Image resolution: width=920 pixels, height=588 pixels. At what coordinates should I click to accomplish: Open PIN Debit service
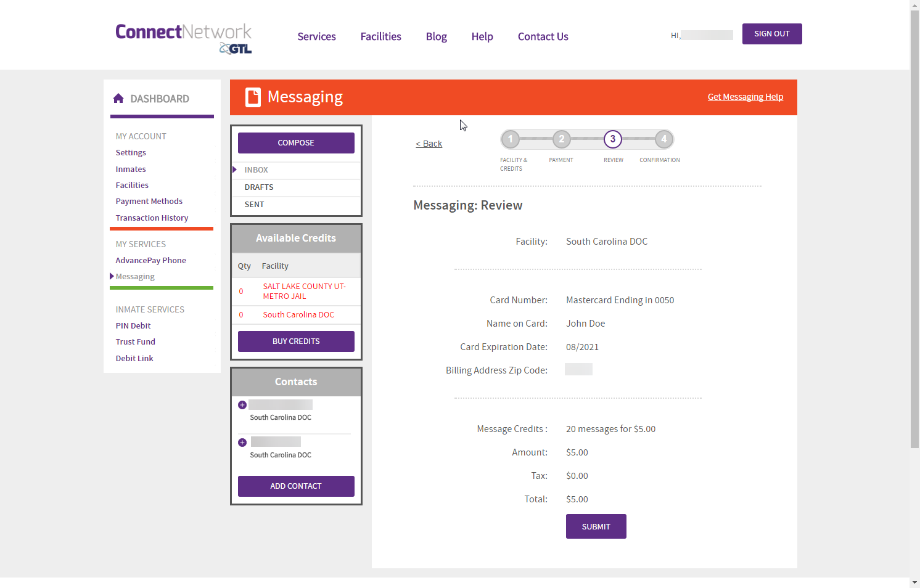tap(133, 326)
